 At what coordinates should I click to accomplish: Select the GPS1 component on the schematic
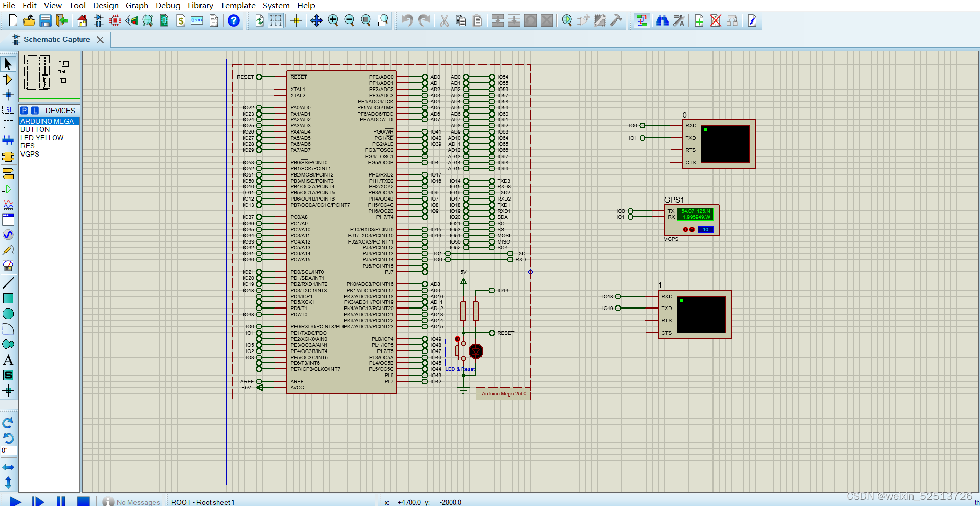pos(692,220)
